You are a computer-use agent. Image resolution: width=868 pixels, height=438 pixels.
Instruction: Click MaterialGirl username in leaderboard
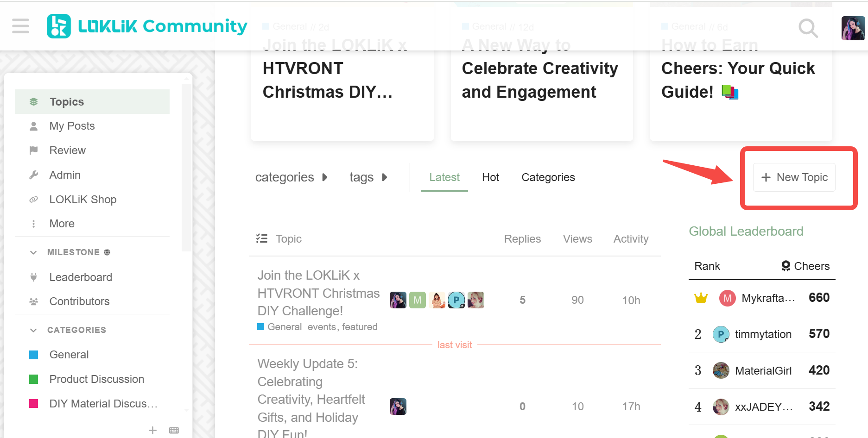[763, 371]
